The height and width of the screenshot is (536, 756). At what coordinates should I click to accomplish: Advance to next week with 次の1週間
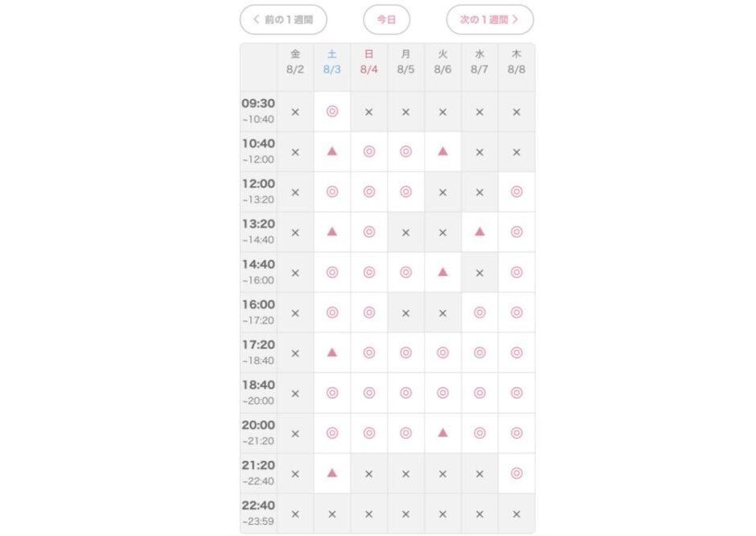[490, 20]
